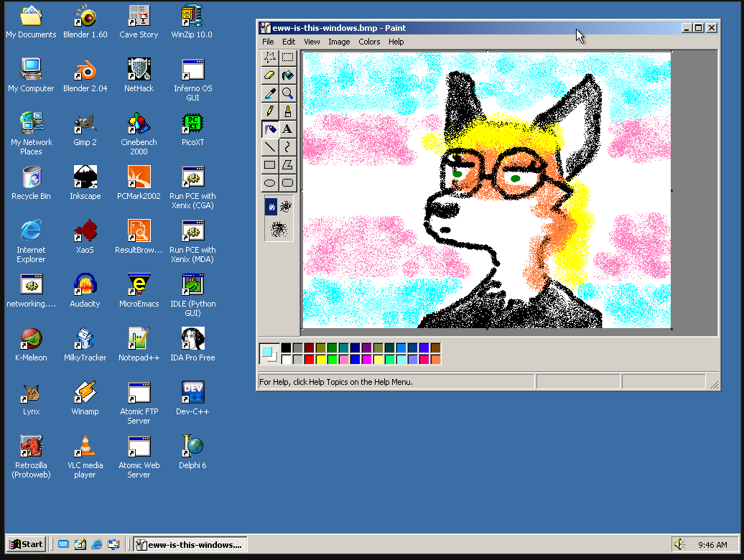Click the Paint title bar text
744x560 pixels.
coord(339,28)
